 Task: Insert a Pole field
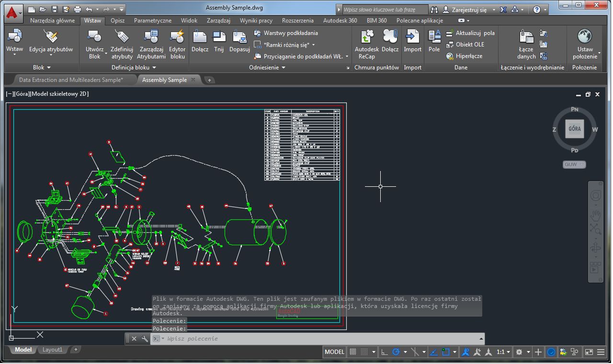(x=434, y=41)
